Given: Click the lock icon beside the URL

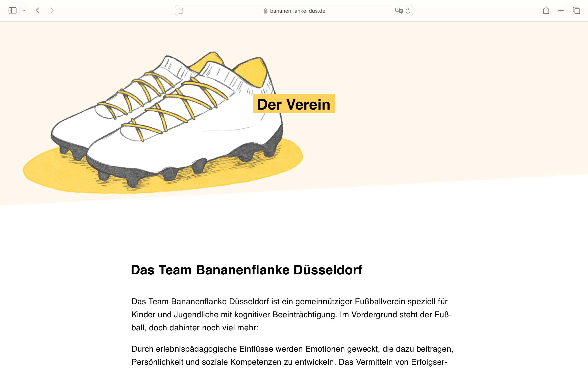Looking at the screenshot, I should click(x=265, y=11).
